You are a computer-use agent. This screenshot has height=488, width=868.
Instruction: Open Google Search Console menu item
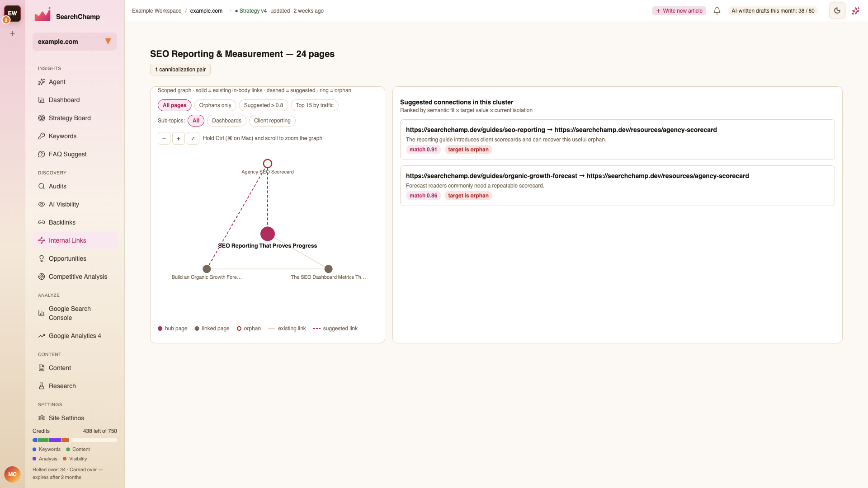(x=75, y=313)
